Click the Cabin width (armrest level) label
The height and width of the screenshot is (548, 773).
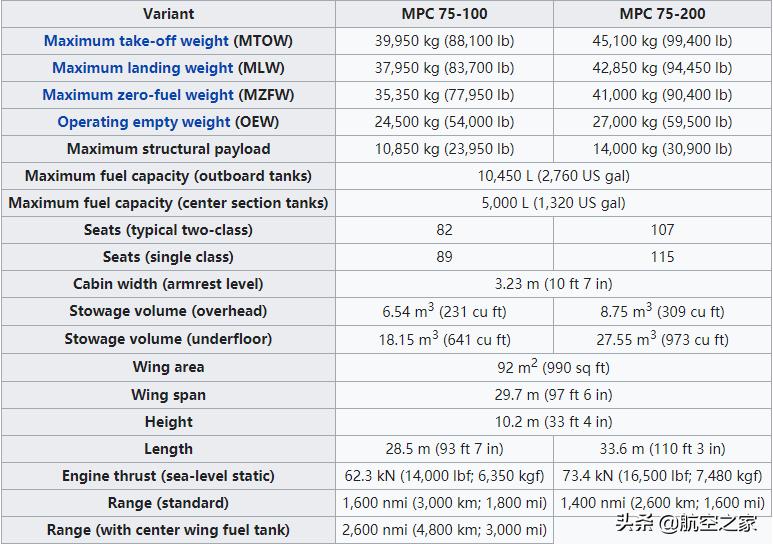coord(168,284)
